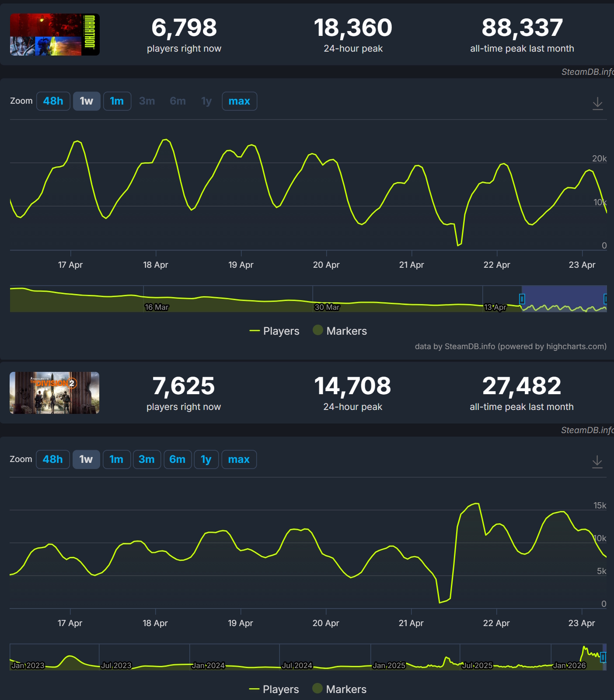The width and height of the screenshot is (614, 700).
Task: Grab the left navigator handle on Marathon chart
Action: click(522, 299)
